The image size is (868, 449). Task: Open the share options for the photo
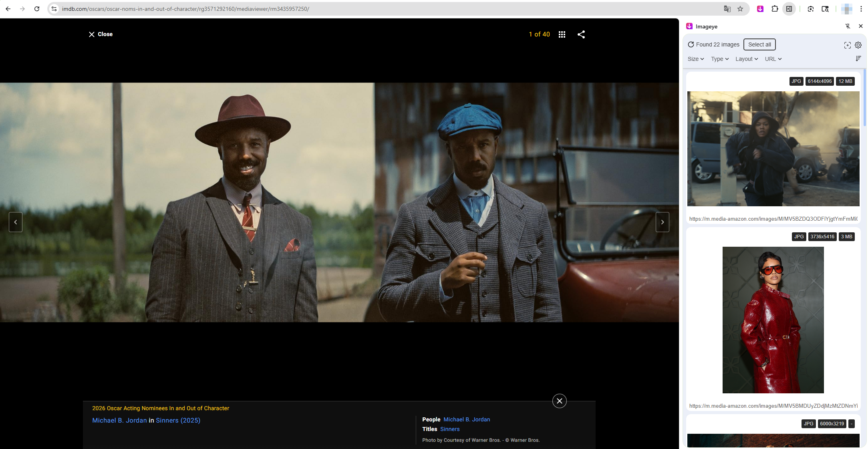[581, 34]
